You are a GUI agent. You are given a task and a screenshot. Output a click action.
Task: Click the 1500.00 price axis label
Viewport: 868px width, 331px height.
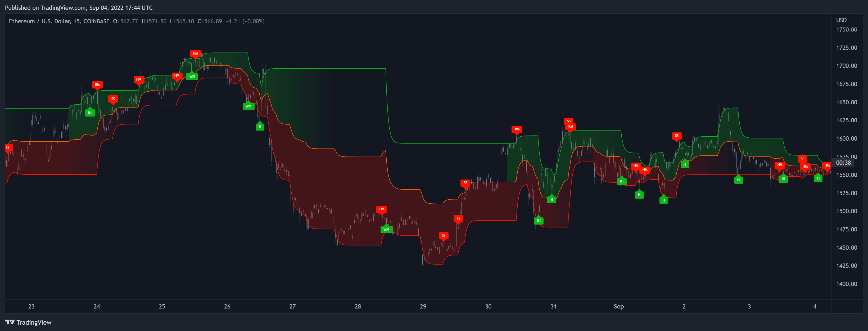click(847, 211)
